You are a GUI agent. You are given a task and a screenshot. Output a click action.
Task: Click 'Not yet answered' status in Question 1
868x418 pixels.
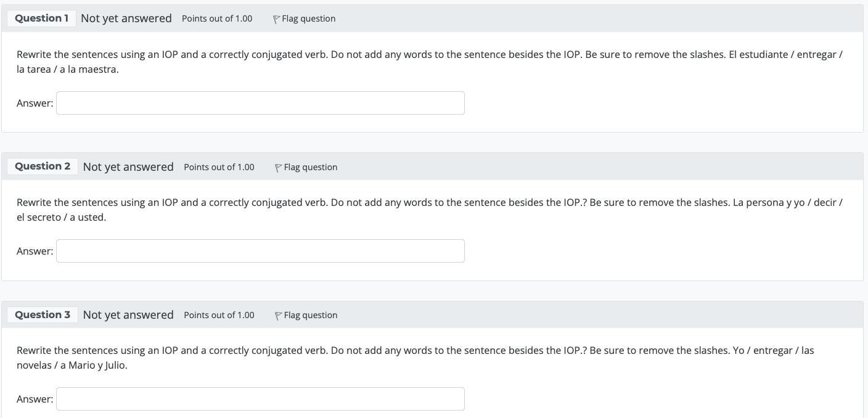[x=126, y=18]
